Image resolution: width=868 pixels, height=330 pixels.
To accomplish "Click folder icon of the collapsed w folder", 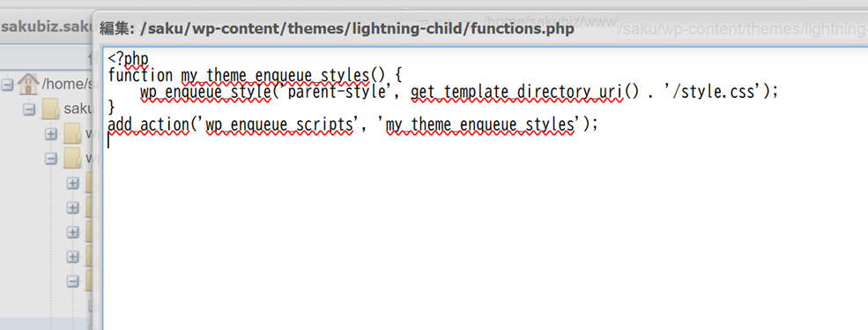I will click(x=72, y=133).
